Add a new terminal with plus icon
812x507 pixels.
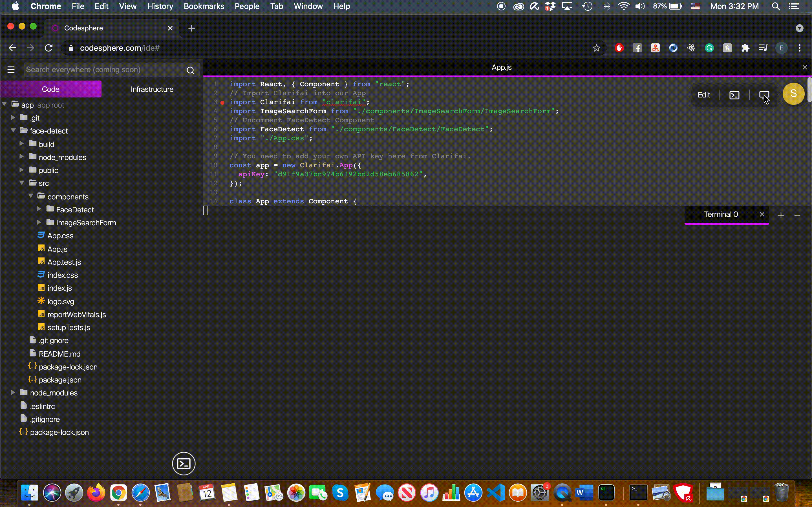coord(781,215)
